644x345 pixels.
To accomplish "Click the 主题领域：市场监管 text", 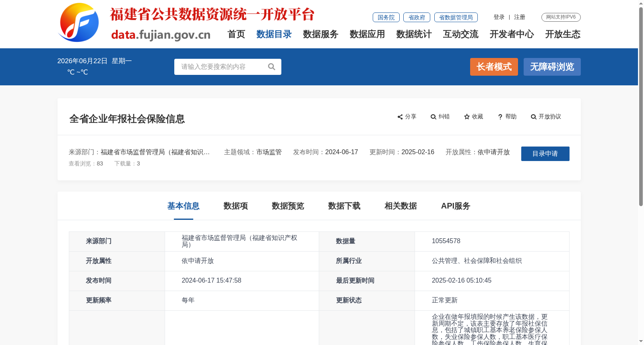I will 253,152.
